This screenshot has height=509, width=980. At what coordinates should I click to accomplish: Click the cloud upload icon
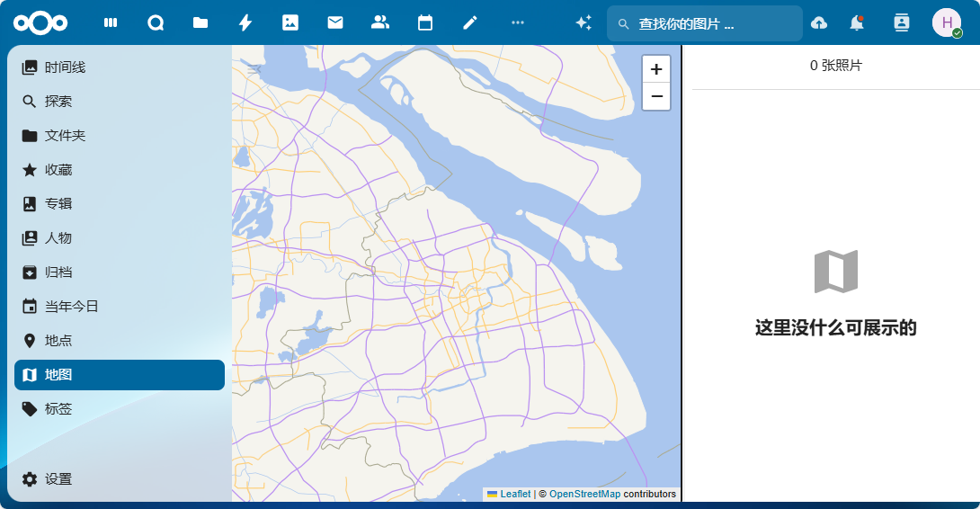pyautogui.click(x=819, y=23)
